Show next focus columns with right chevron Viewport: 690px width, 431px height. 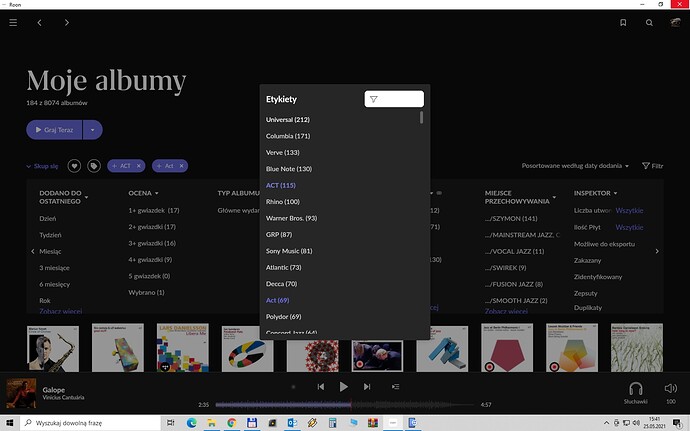657,251
